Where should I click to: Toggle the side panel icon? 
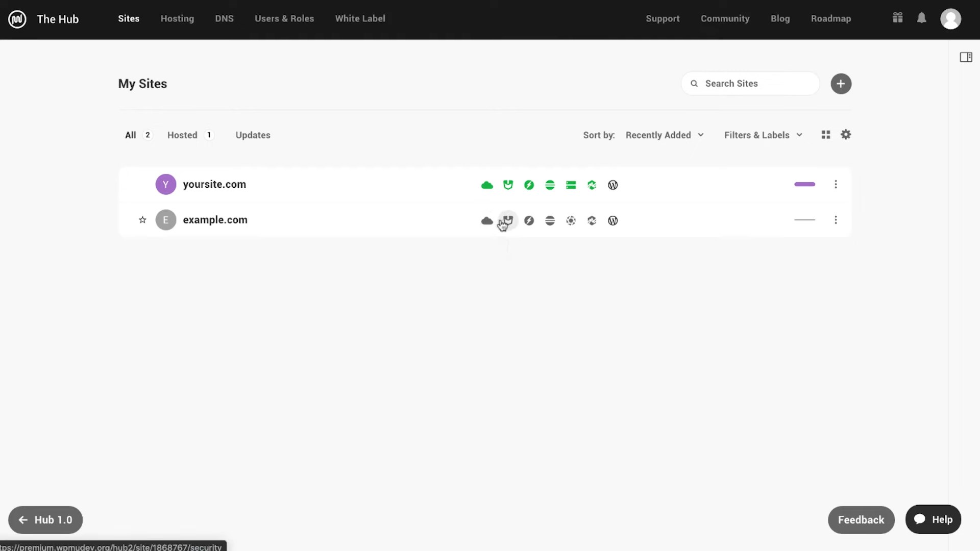click(966, 57)
